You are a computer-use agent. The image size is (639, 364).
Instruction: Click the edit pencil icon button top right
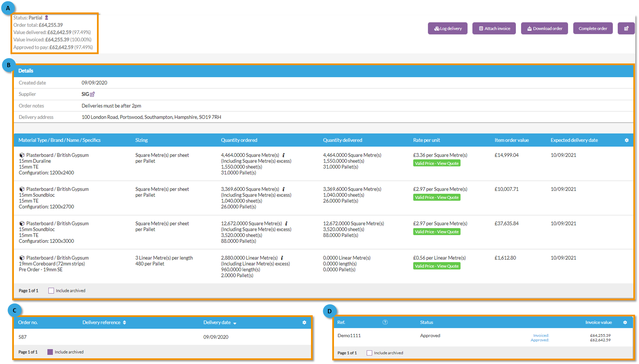(x=626, y=28)
